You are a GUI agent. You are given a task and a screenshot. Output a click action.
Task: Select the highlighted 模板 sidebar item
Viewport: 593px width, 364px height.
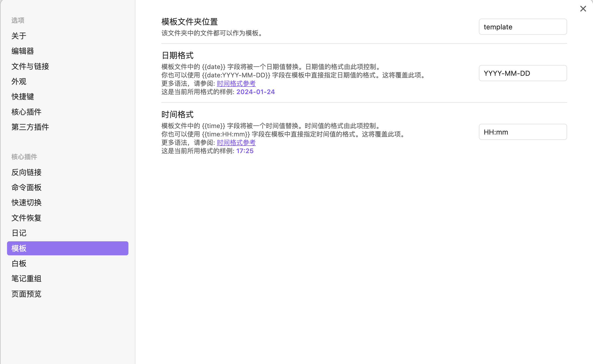(67, 248)
